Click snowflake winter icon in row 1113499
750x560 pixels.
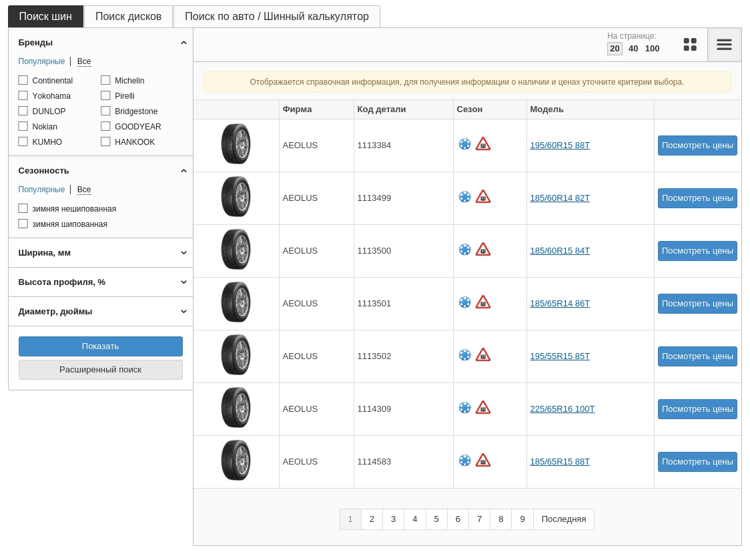click(x=465, y=197)
